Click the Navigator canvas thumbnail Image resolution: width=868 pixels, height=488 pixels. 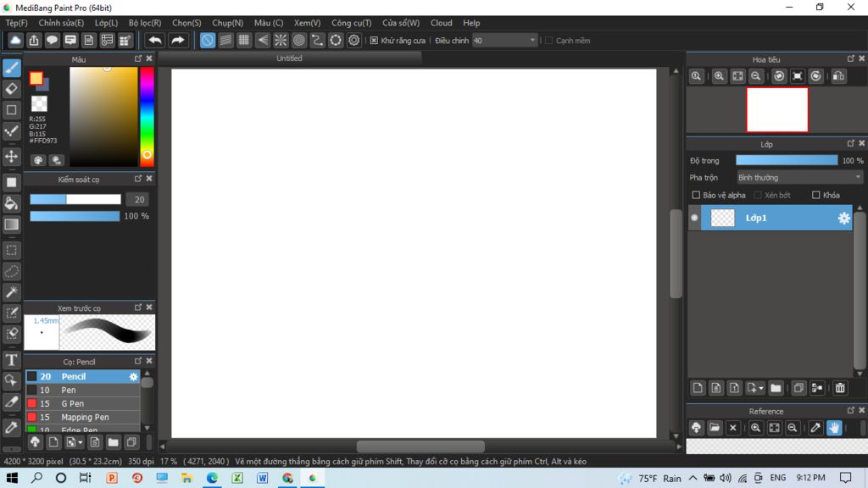click(776, 109)
